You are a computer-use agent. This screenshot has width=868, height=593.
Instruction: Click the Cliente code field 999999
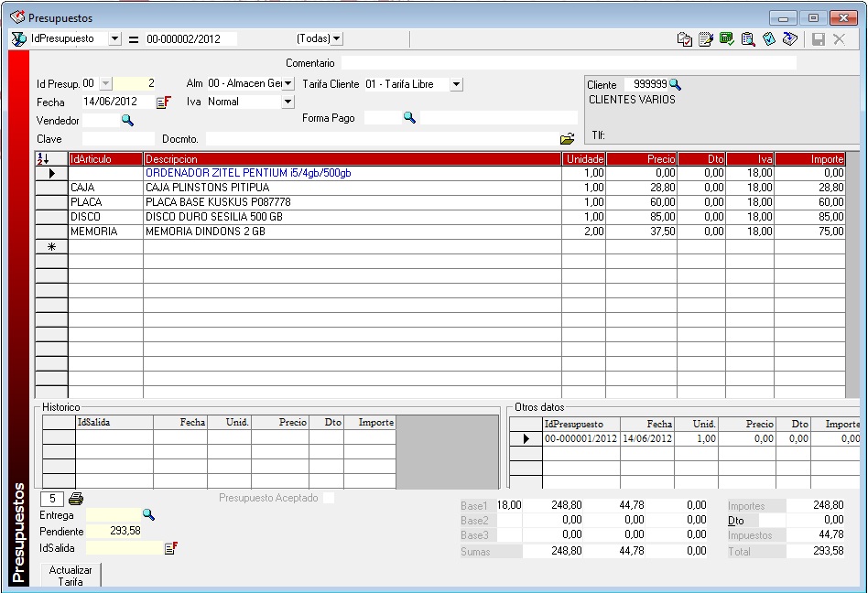click(x=646, y=84)
